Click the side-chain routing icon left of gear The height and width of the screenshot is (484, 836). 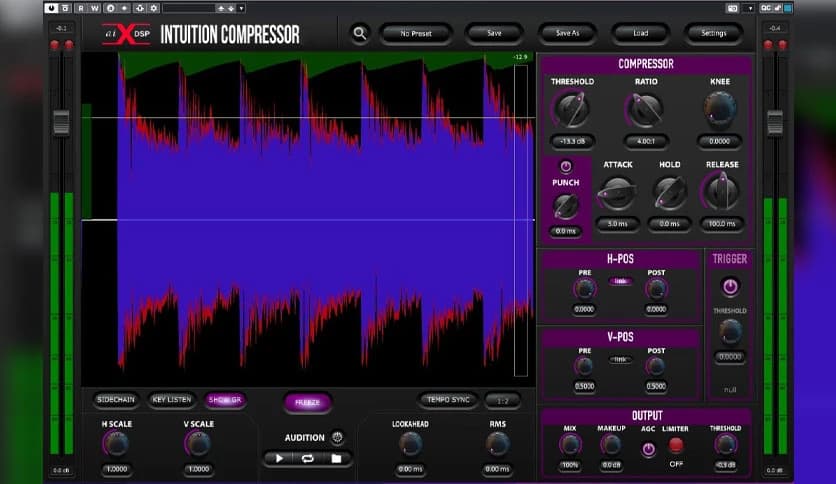coord(140,8)
